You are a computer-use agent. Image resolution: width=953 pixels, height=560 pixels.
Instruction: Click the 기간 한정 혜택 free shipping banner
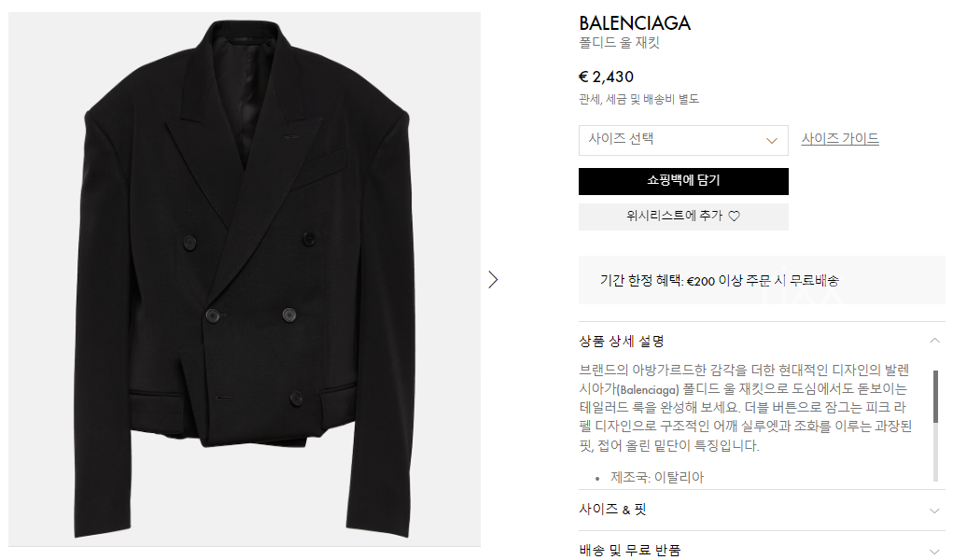[x=719, y=280]
